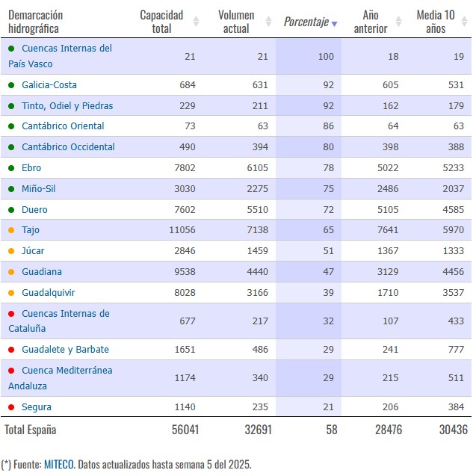473x476 pixels.
Task: Open the Guadalquivir basin link
Action: 49,293
